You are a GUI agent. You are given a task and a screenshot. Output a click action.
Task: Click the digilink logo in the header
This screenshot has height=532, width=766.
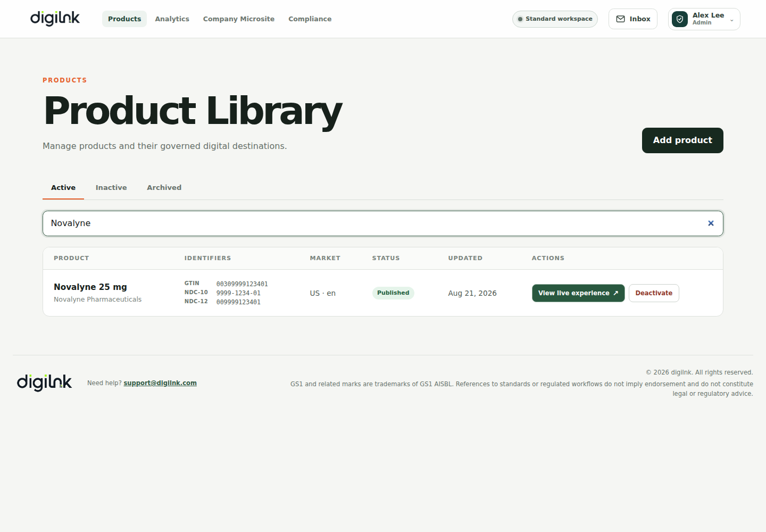click(x=55, y=19)
